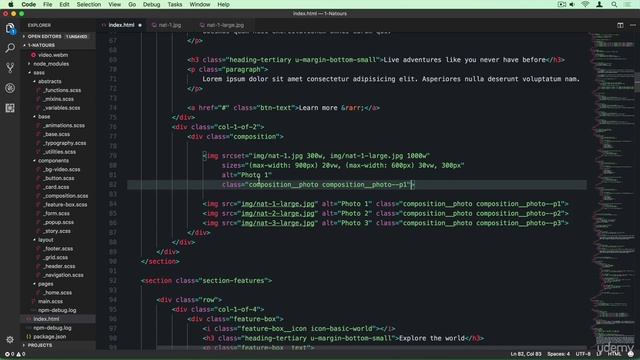Open the Debug view in activity bar
This screenshot has height=360, width=640.
tap(10, 88)
